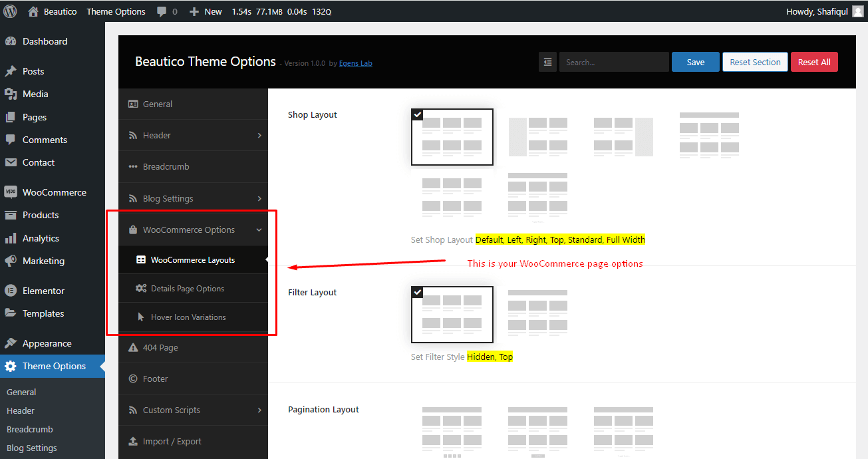This screenshot has width=868, height=459.
Task: Click the Footer copyright icon
Action: tap(132, 379)
